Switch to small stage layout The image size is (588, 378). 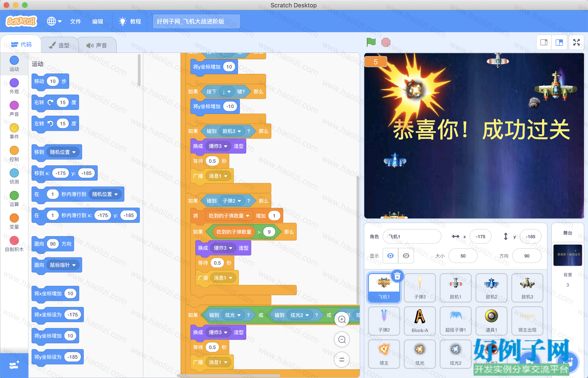[544, 43]
